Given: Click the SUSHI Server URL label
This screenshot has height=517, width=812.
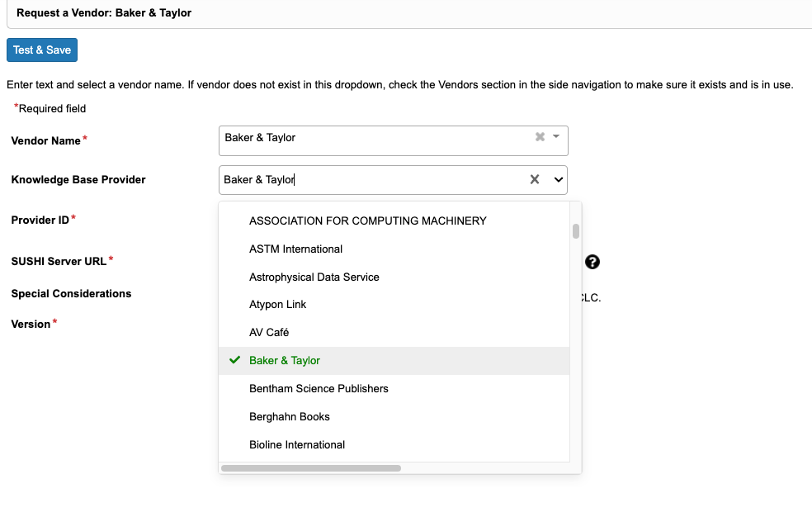Looking at the screenshot, I should (59, 261).
